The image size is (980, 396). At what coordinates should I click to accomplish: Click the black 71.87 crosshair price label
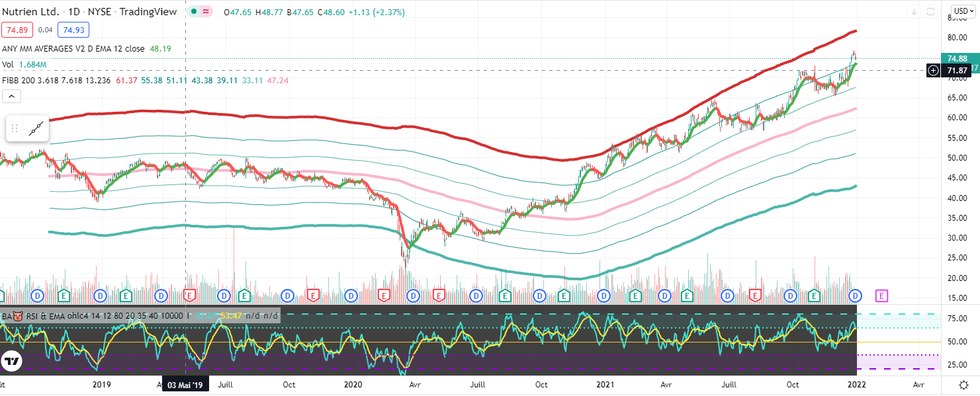coord(957,70)
